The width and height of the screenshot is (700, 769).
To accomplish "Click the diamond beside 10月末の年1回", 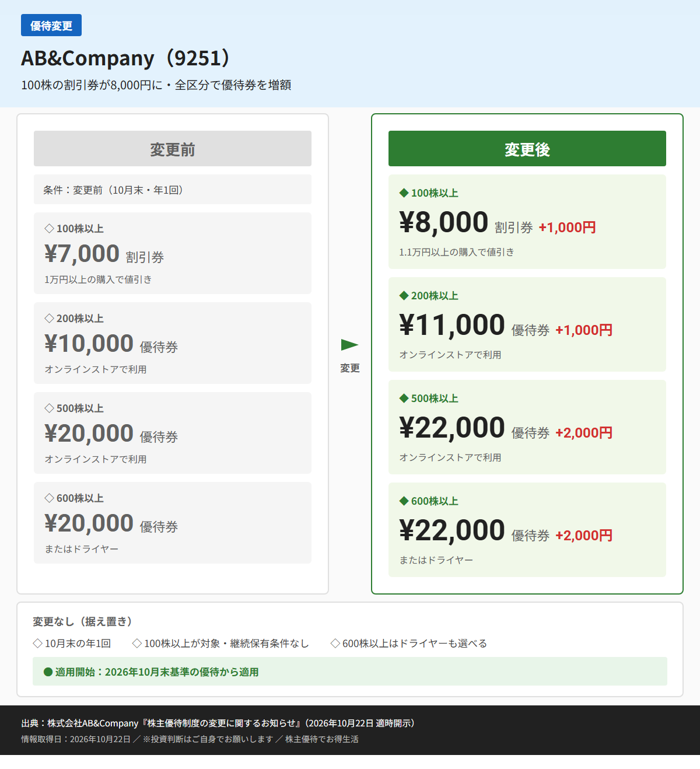I will [x=38, y=644].
